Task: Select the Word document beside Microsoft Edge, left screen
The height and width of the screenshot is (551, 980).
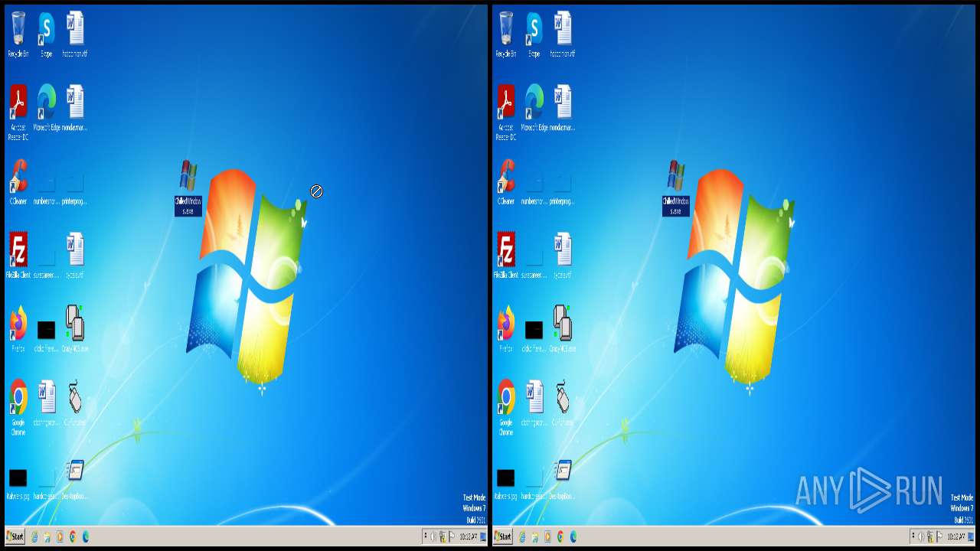Action: (x=75, y=108)
